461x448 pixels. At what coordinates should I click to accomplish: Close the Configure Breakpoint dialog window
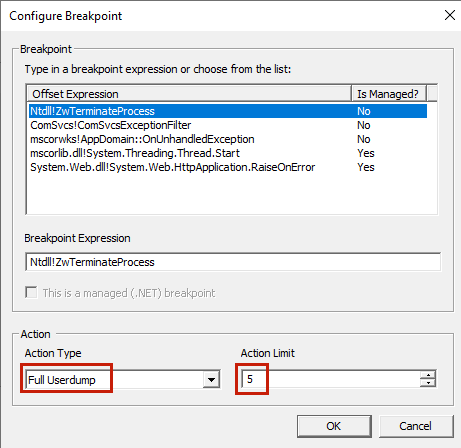pos(450,15)
